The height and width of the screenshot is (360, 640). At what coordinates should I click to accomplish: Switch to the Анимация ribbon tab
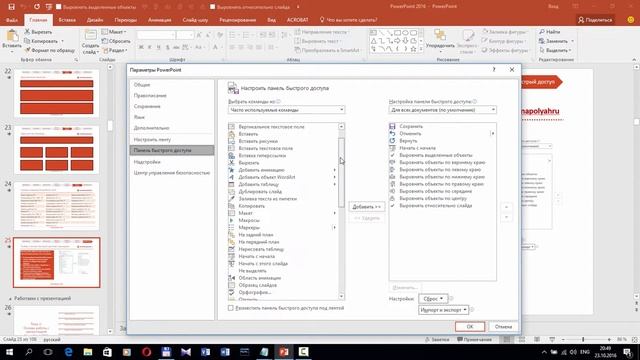pyautogui.click(x=160, y=20)
